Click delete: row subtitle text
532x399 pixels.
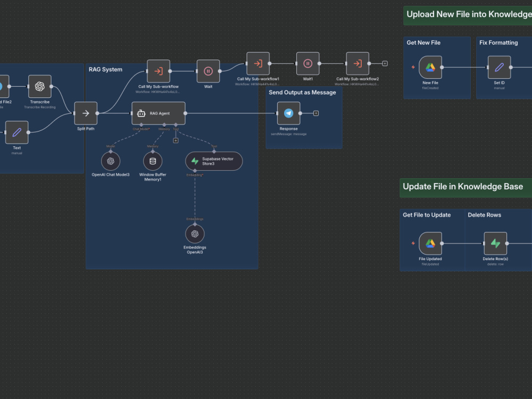495,264
